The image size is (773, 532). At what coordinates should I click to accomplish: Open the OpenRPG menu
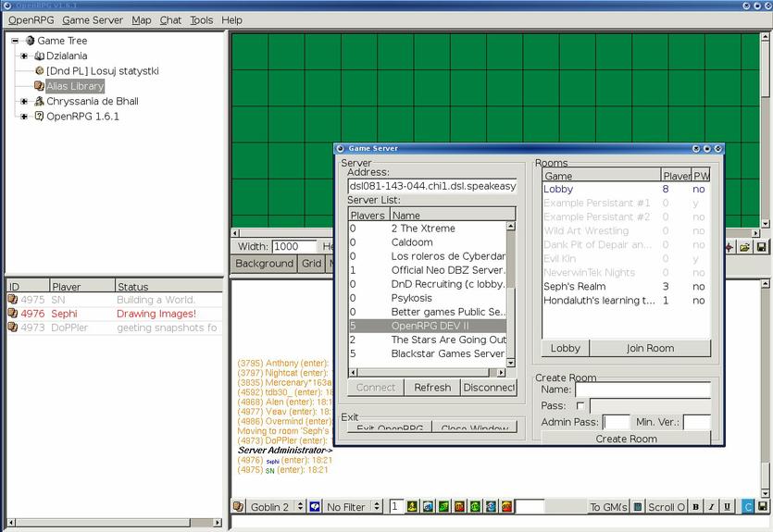click(31, 20)
